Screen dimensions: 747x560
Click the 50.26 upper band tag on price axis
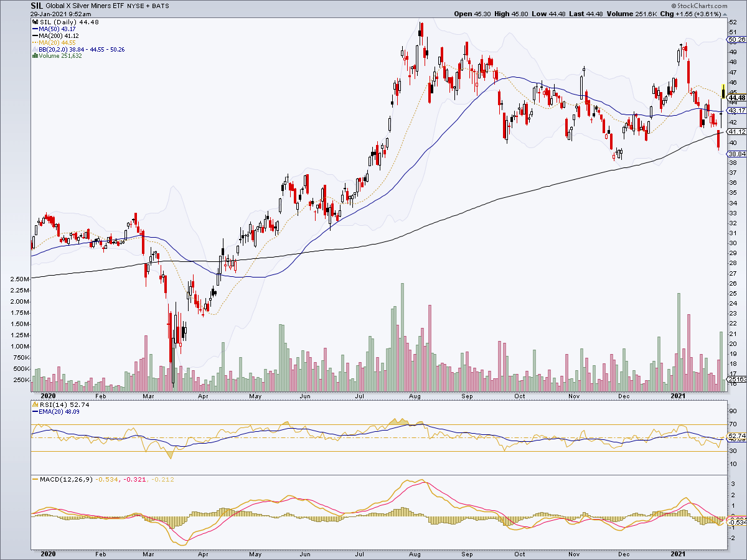736,39
